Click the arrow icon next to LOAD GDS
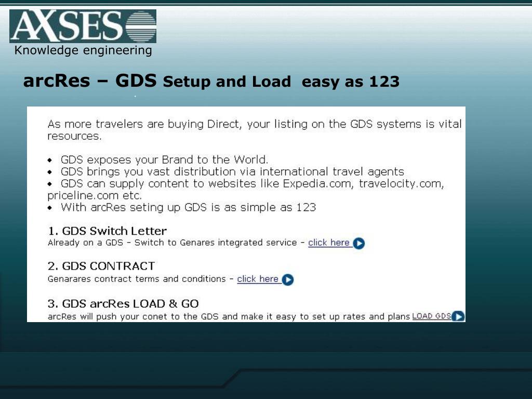Image resolution: width=532 pixels, height=399 pixels. coord(458,316)
